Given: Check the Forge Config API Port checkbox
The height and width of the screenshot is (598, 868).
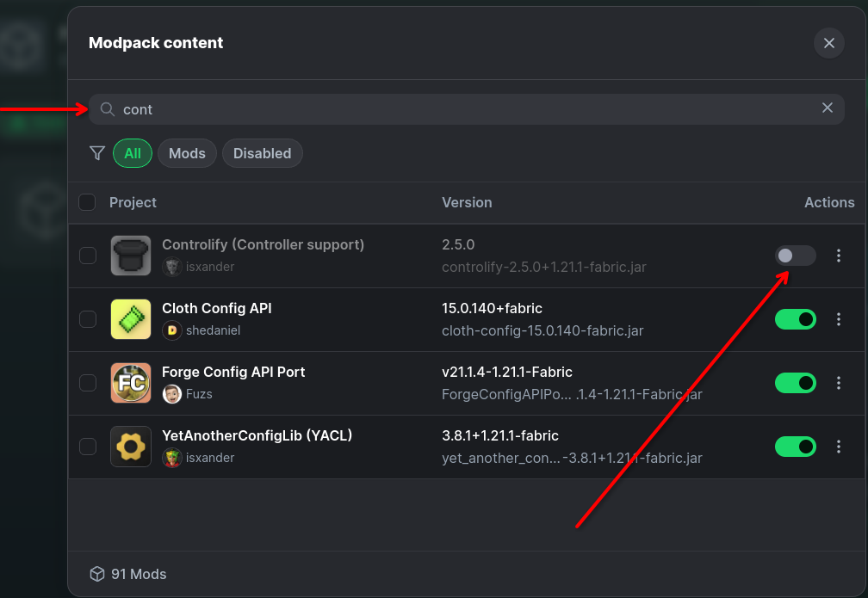Looking at the screenshot, I should click(x=88, y=383).
